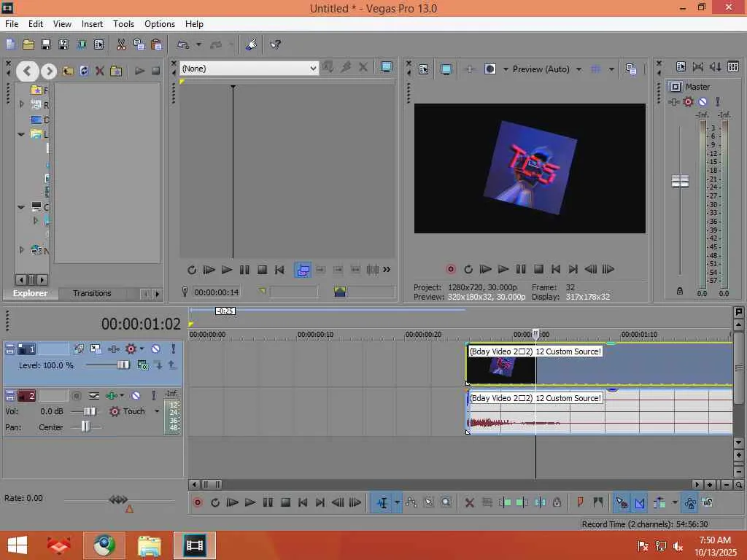Toggle Automatic Crossfades button
The image size is (747, 560).
click(x=639, y=502)
